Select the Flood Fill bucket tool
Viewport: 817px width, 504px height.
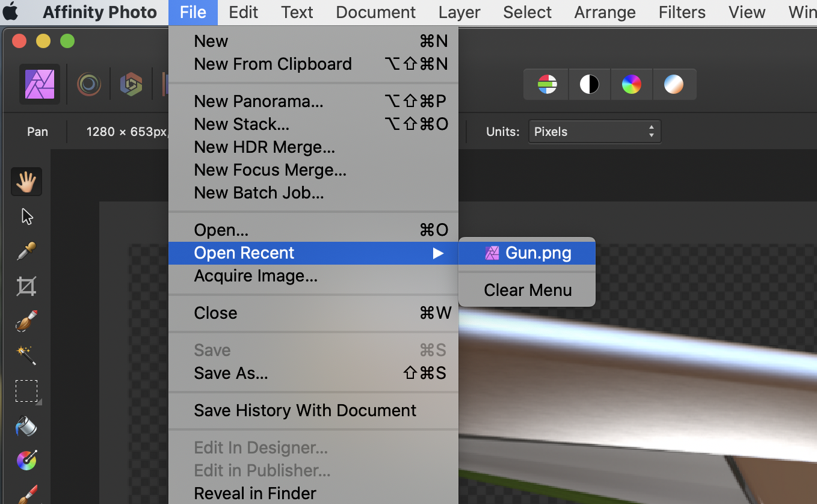pos(26,426)
